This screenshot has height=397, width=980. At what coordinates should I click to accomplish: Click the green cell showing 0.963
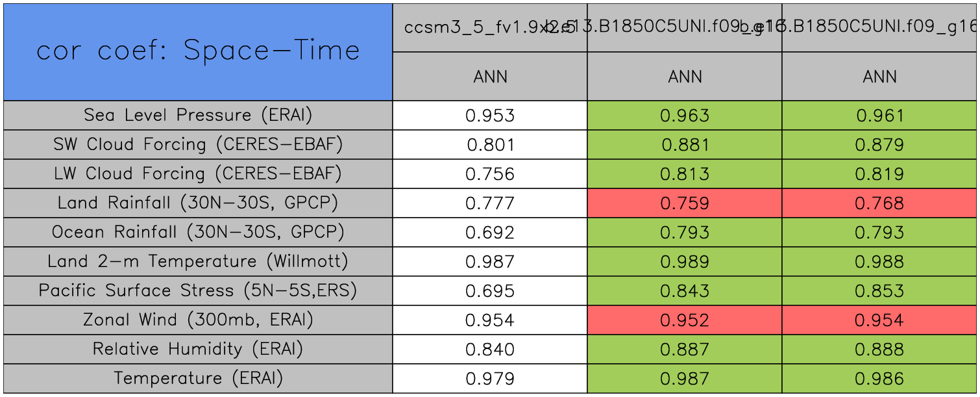click(685, 115)
